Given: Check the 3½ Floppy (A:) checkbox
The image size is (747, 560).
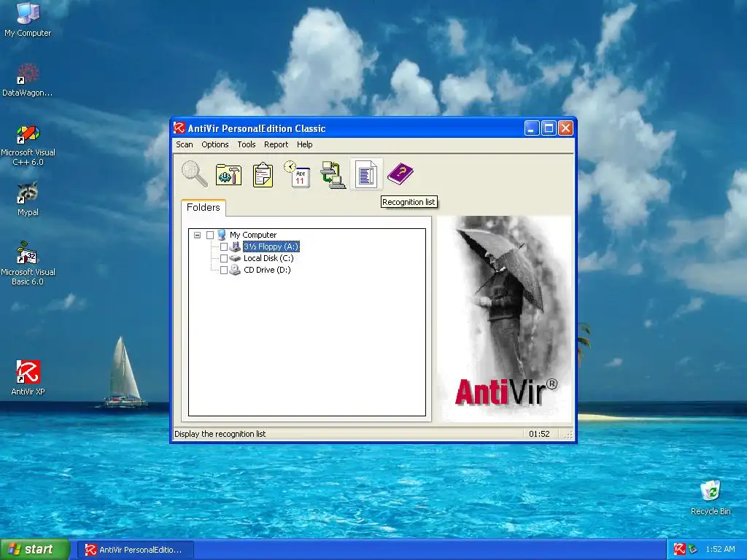Looking at the screenshot, I should coord(223,246).
